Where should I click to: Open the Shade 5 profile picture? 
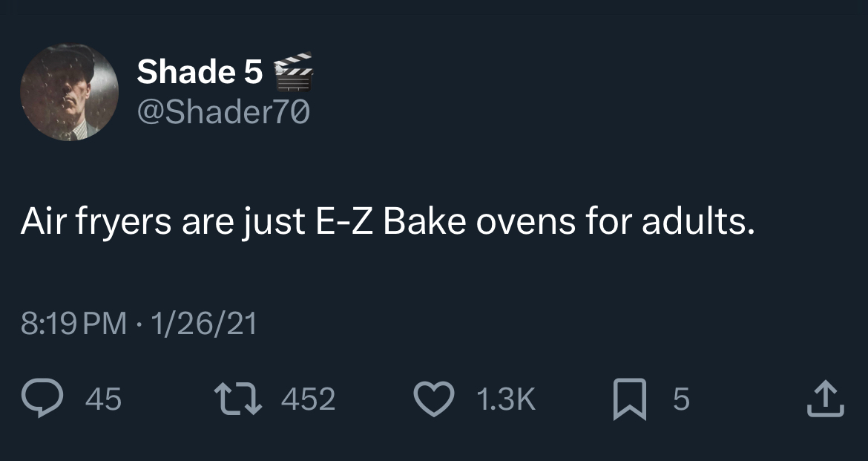point(69,92)
